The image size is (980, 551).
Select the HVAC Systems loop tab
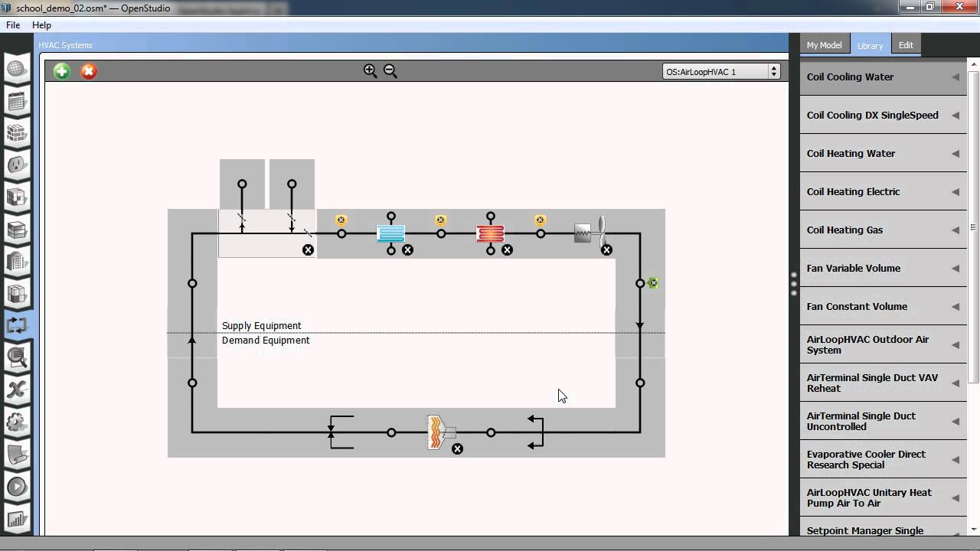[17, 326]
